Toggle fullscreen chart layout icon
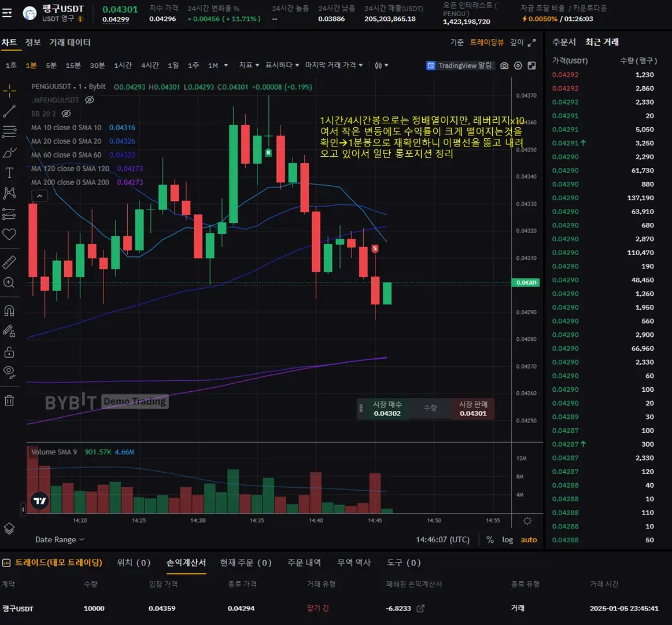672x625 pixels. (x=532, y=65)
